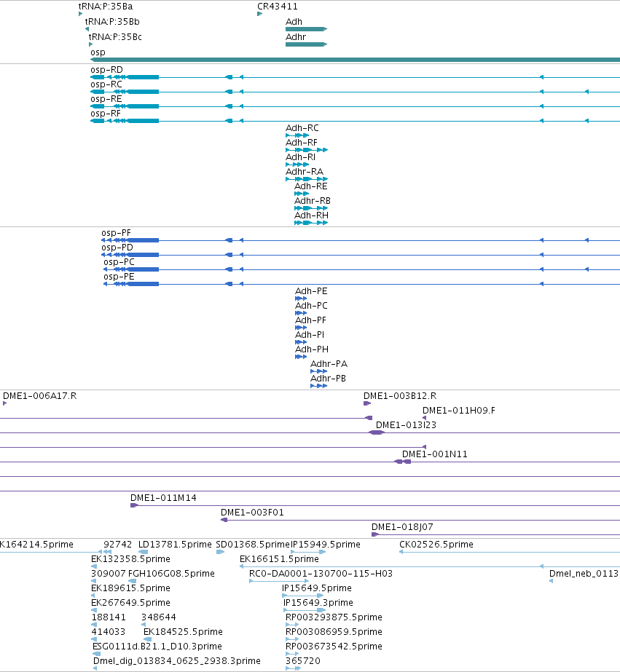This screenshot has height=672, width=620.
Task: Select the Adh-PC protein feature
Action: coord(301,313)
